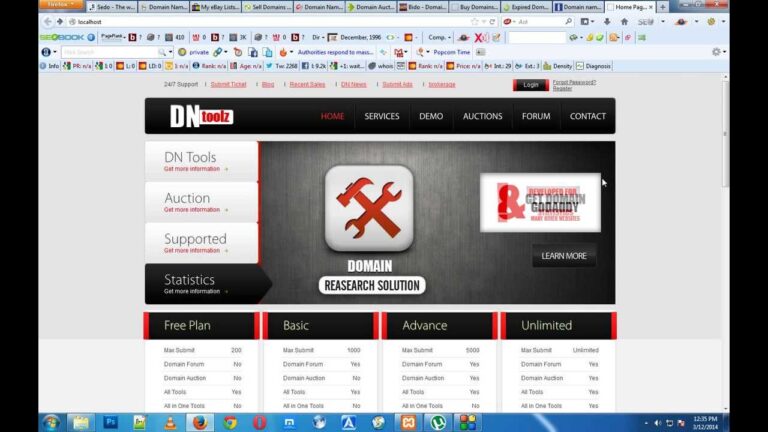Screen dimensions: 768x432
Task: Open Firefox from the Windows taskbar
Action: point(199,422)
